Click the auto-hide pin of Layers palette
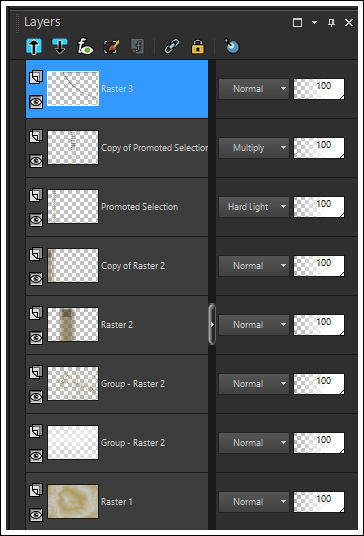Screen dimensions: 364x536 click(331, 23)
